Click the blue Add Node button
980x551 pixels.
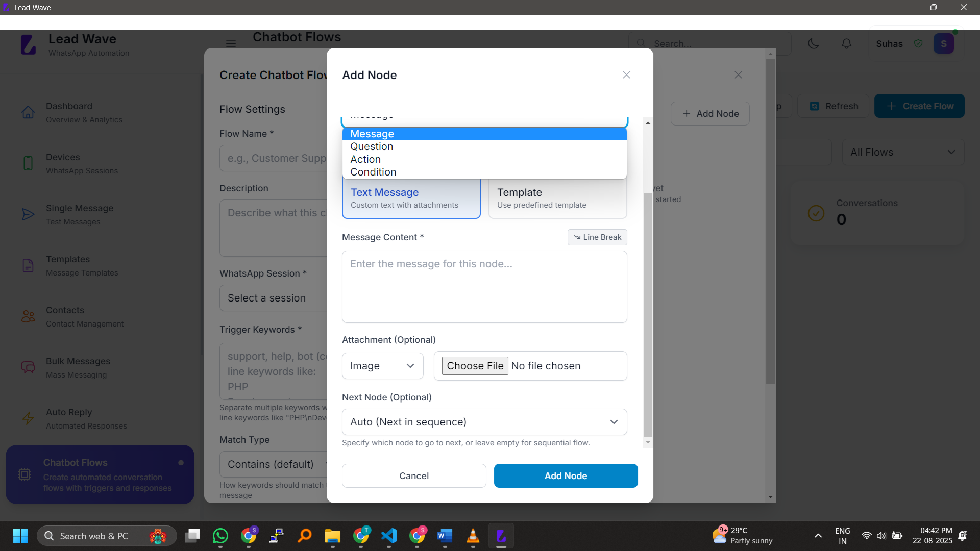pos(566,475)
